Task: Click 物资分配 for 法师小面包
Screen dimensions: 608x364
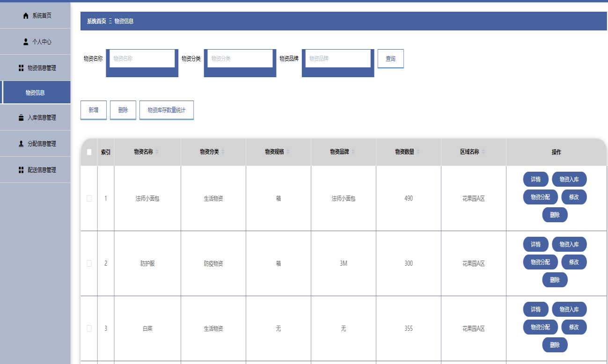Action: pyautogui.click(x=540, y=197)
